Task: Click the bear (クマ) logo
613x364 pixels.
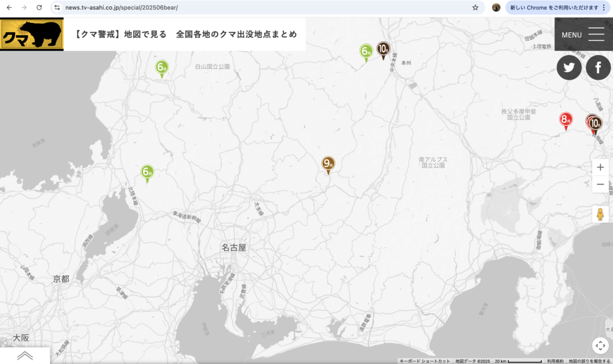Action: (x=32, y=34)
